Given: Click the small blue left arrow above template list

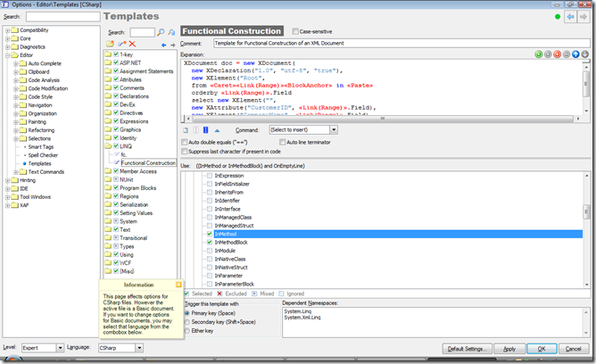Looking at the screenshot, I should (x=164, y=45).
